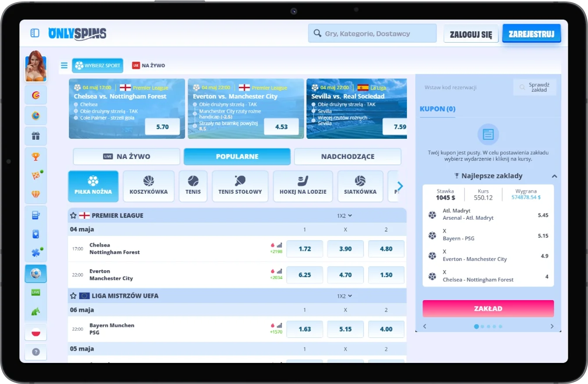Image resolution: width=588 pixels, height=384 pixels.
Task: Click the OnlySpins logo
Action: click(x=77, y=33)
